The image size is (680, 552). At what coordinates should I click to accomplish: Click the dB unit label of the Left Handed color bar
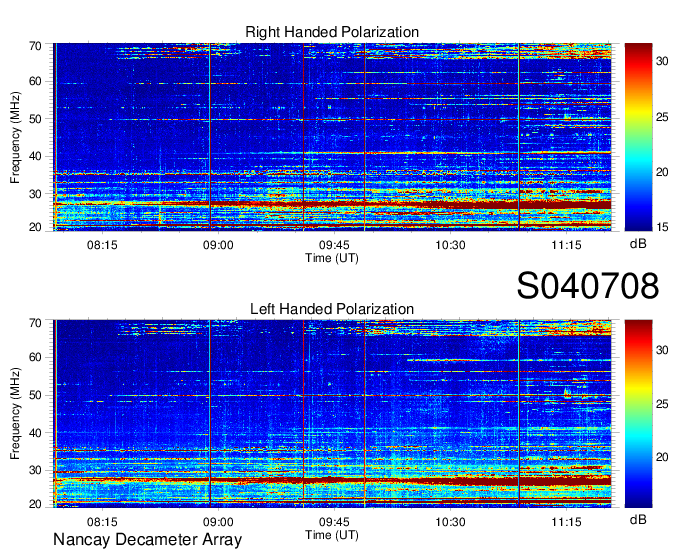pos(638,519)
